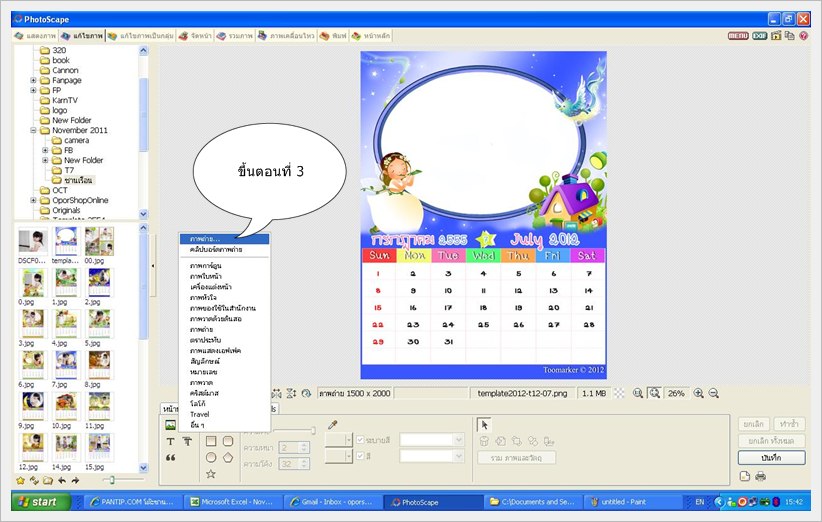The width and height of the screenshot is (822, 522).
Task: Click the opacity slider in object panel
Action: click(x=295, y=430)
